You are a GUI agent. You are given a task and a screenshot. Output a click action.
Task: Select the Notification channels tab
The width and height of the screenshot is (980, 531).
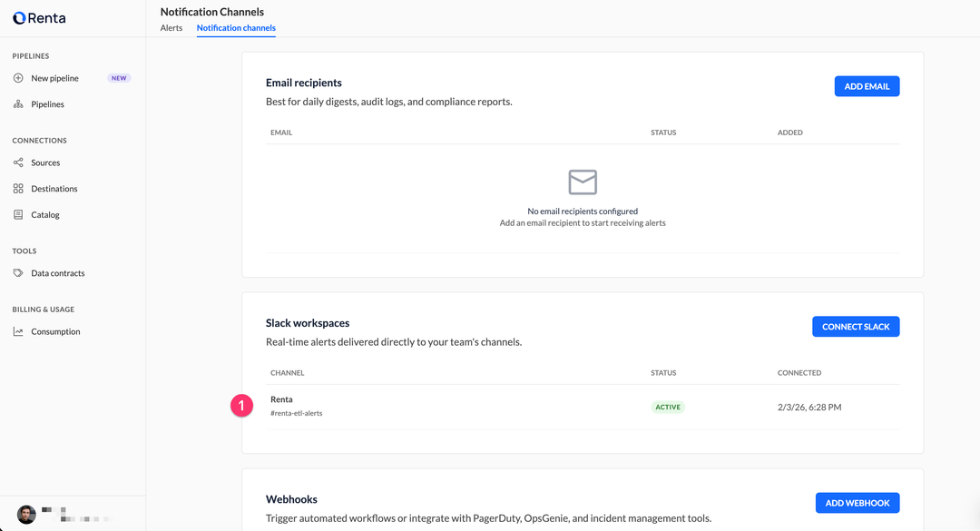pos(236,28)
